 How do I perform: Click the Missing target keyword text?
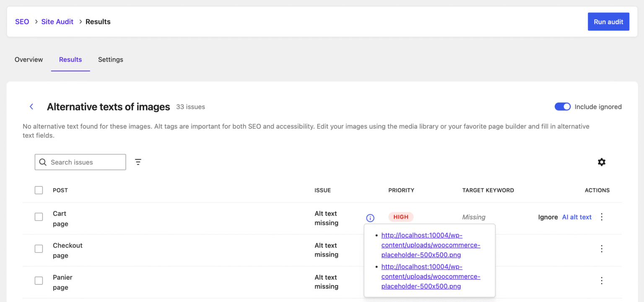click(x=474, y=217)
